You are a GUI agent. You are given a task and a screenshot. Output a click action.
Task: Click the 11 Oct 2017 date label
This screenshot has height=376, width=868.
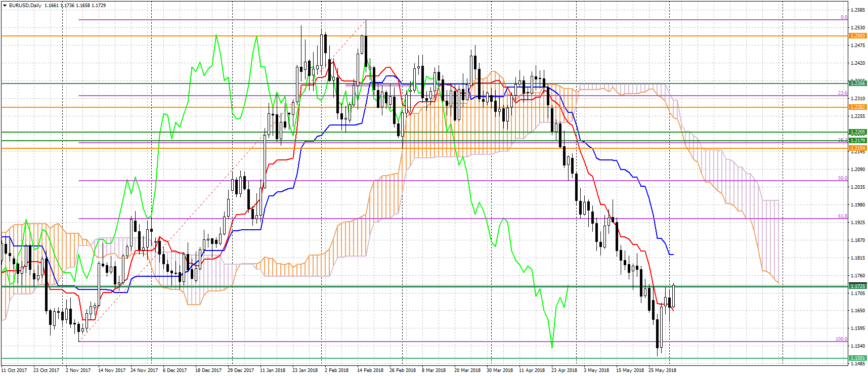pos(14,370)
